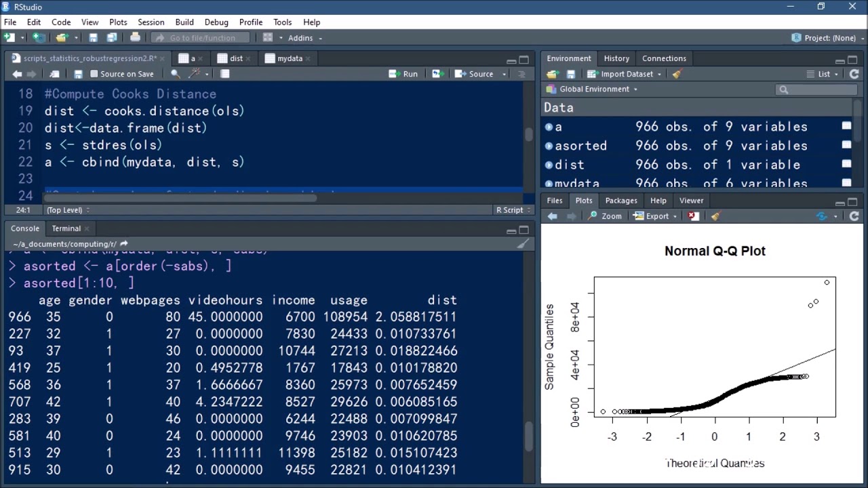Click the New File icon in main toolbar
This screenshot has height=488, width=868.
tap(9, 38)
